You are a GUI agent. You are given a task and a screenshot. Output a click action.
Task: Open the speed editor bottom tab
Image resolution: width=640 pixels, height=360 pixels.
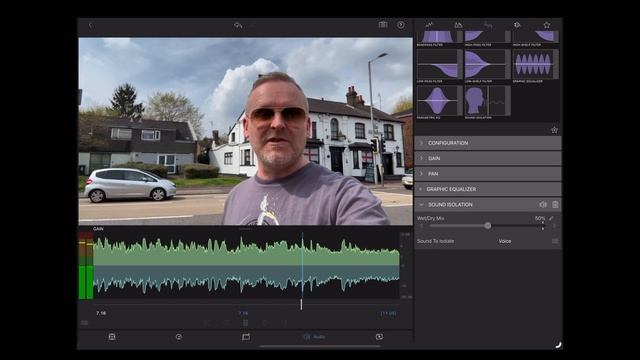(x=179, y=337)
